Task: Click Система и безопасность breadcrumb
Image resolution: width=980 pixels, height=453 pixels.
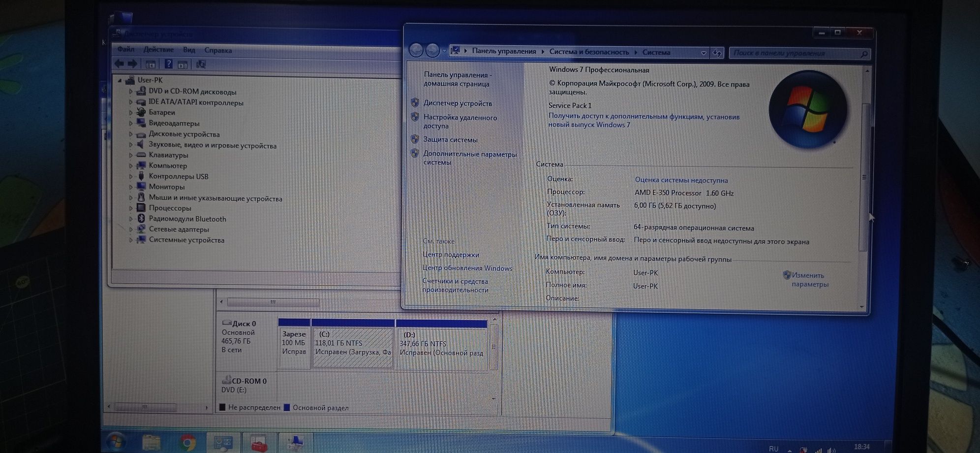Action: pyautogui.click(x=589, y=52)
